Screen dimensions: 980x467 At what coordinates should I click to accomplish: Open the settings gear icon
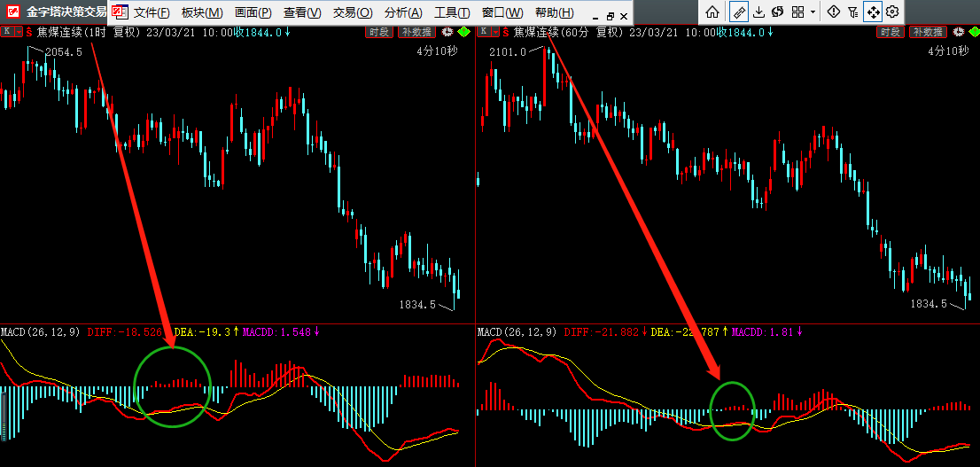click(x=892, y=12)
